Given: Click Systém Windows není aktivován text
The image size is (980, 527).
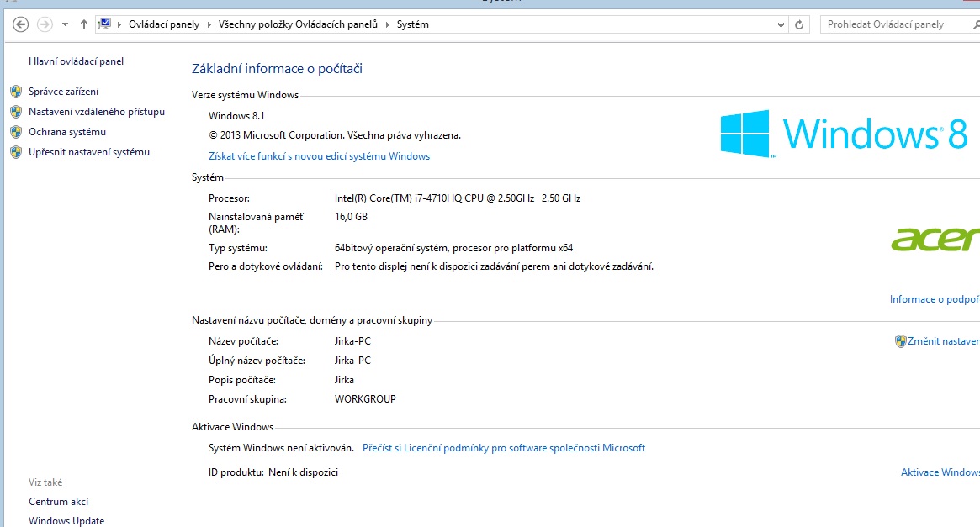Looking at the screenshot, I should 281,448.
